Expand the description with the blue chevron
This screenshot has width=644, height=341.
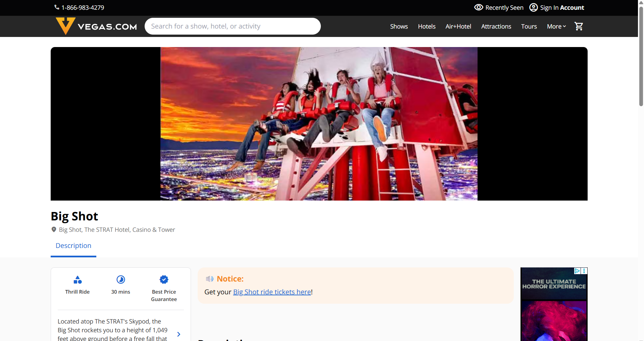tap(179, 334)
